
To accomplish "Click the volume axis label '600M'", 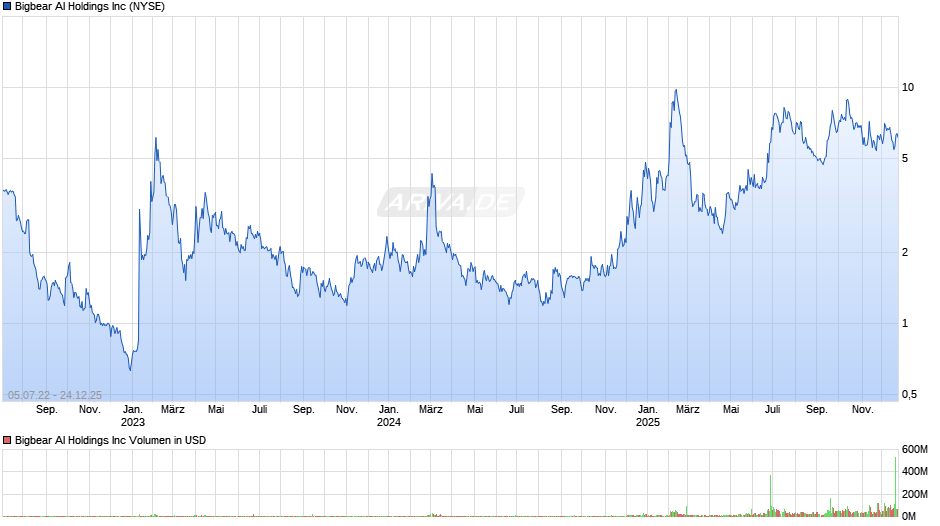I will [x=914, y=449].
